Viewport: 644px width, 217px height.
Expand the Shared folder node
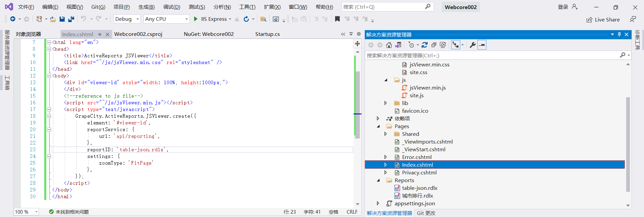pos(386,134)
